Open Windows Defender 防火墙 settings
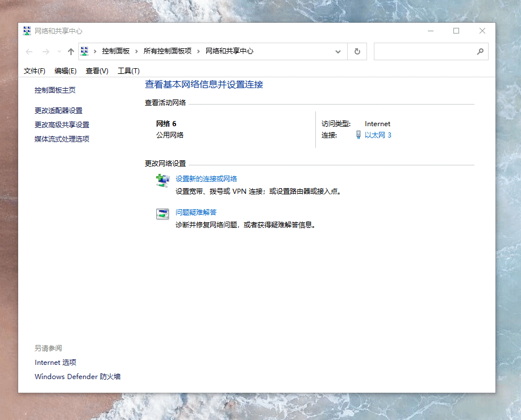This screenshot has width=521, height=420. tap(77, 376)
